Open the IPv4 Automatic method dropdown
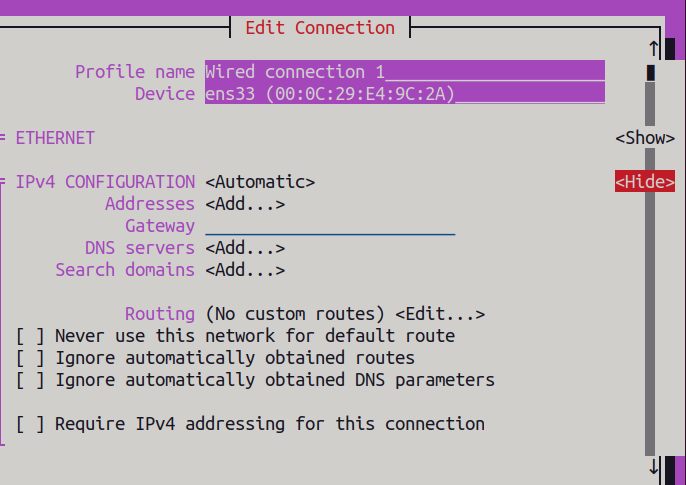 click(260, 182)
